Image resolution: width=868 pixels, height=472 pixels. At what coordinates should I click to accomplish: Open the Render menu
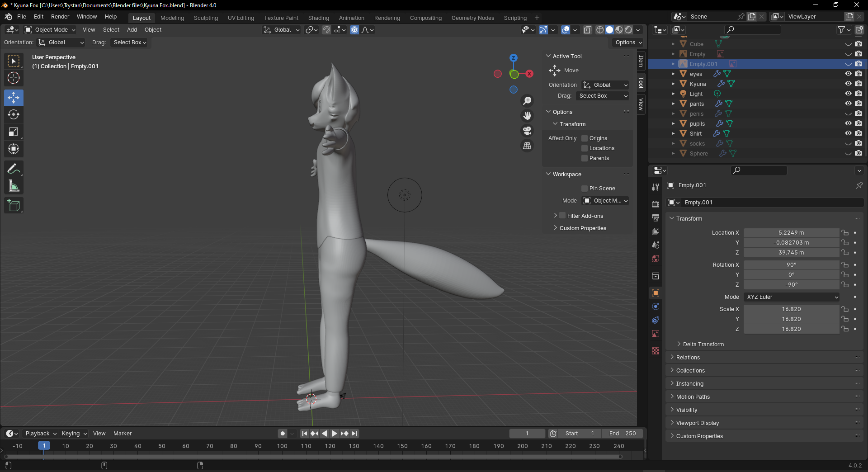pos(60,17)
